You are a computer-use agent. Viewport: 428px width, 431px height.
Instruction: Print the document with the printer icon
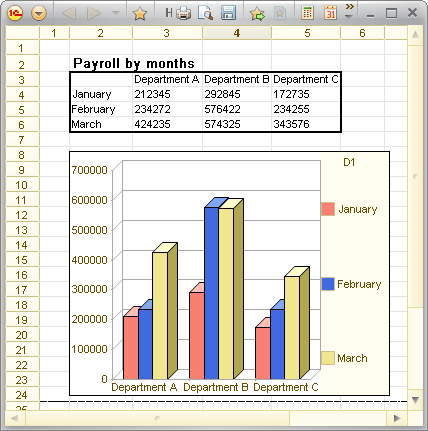click(x=183, y=13)
